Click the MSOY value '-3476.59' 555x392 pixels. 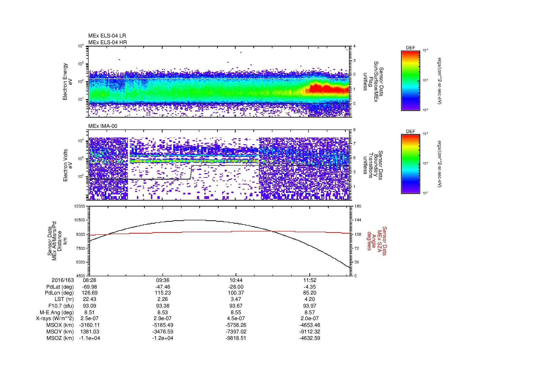[x=163, y=332]
